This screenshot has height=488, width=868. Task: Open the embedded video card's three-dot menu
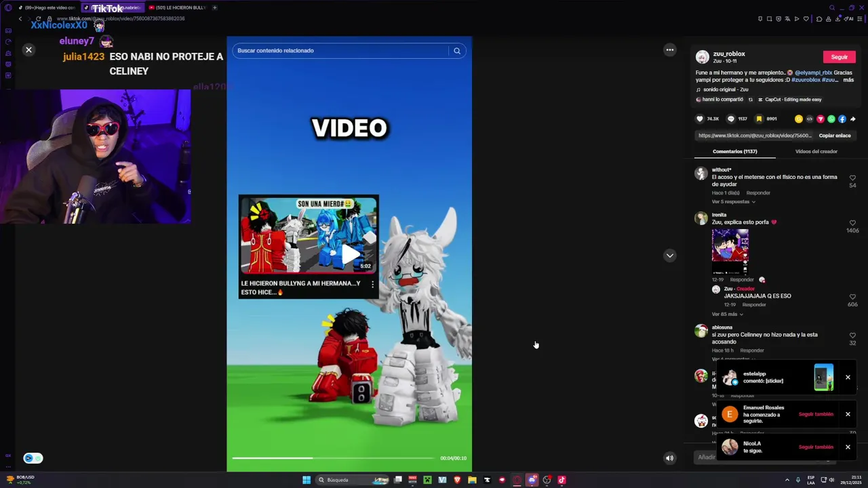(x=372, y=285)
